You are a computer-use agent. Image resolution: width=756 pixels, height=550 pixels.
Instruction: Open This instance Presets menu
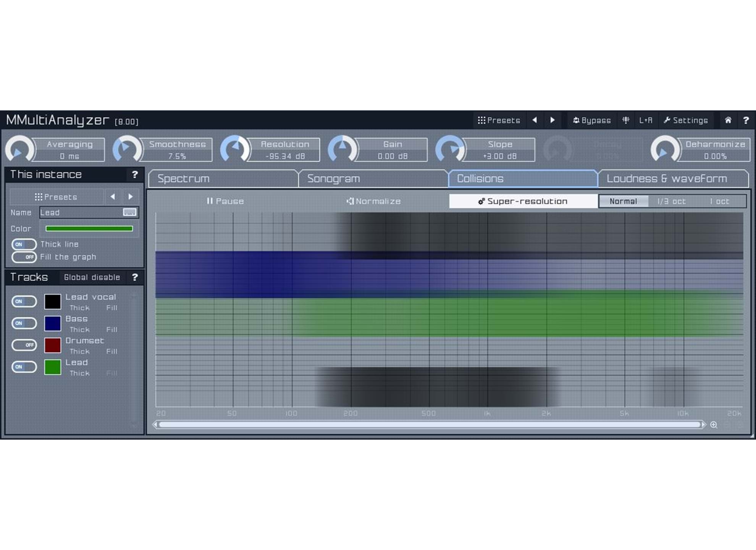tap(56, 197)
